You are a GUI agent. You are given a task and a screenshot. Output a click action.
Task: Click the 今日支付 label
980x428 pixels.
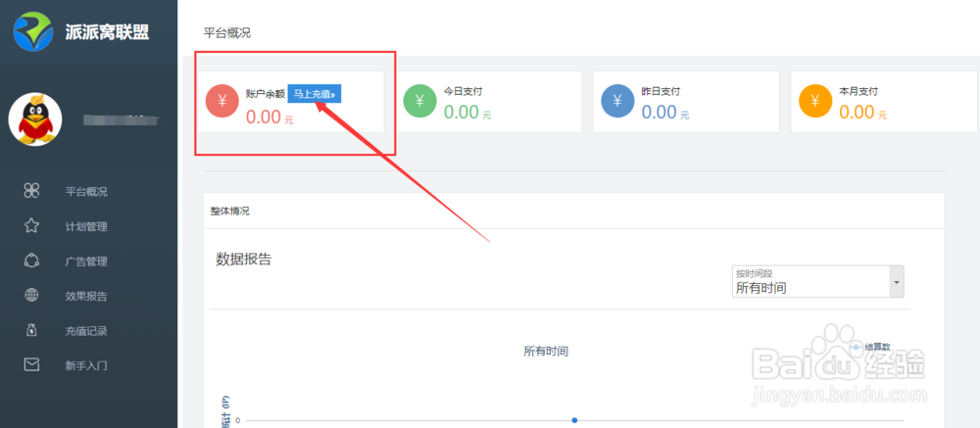[464, 91]
